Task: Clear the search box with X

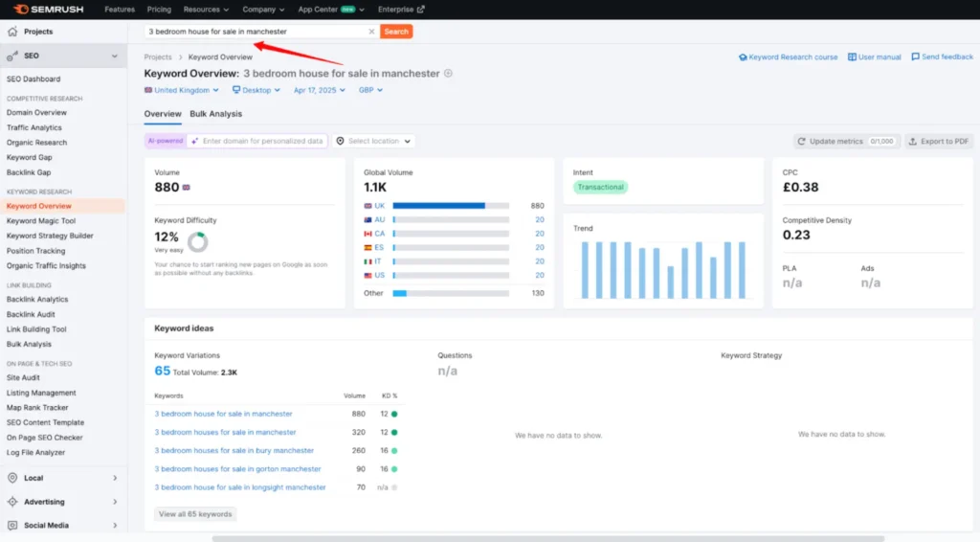Action: click(371, 32)
